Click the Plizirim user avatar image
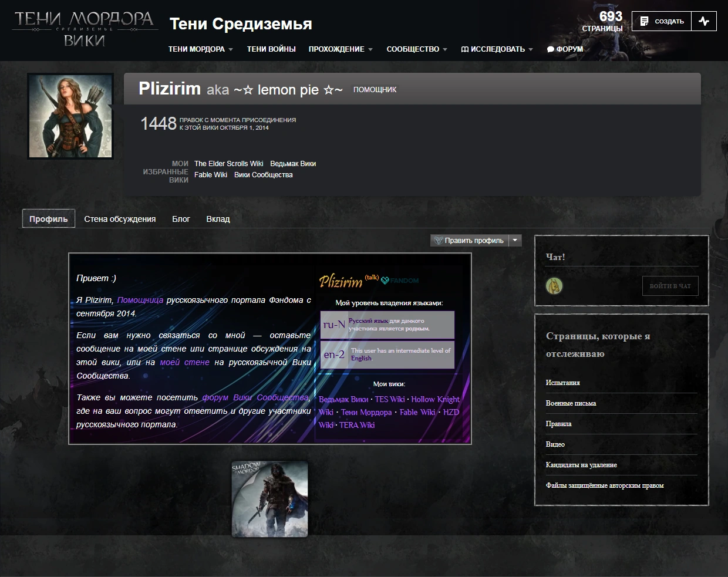The height and width of the screenshot is (577, 728). pyautogui.click(x=70, y=116)
